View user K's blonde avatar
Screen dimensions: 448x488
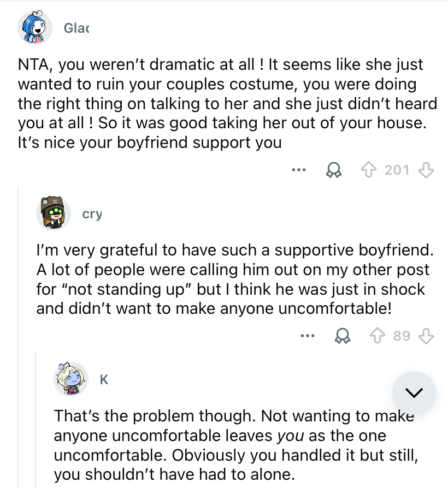[x=71, y=379]
